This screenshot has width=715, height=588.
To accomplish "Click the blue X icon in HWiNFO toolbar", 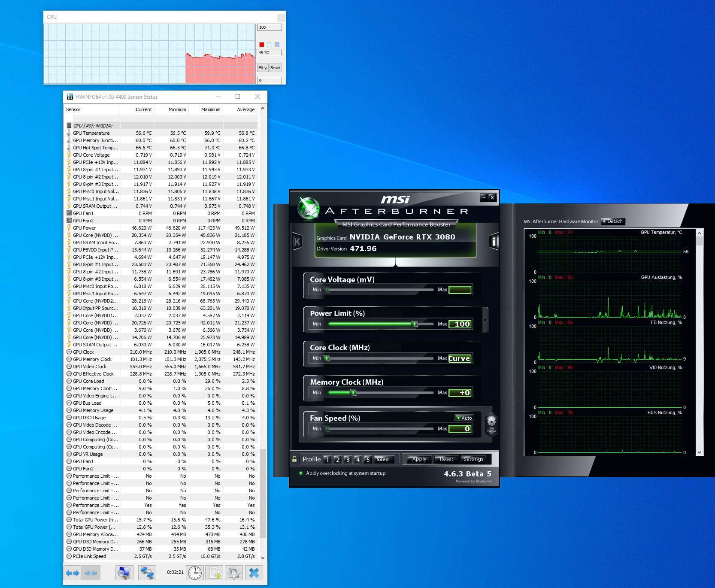I will tap(254, 573).
